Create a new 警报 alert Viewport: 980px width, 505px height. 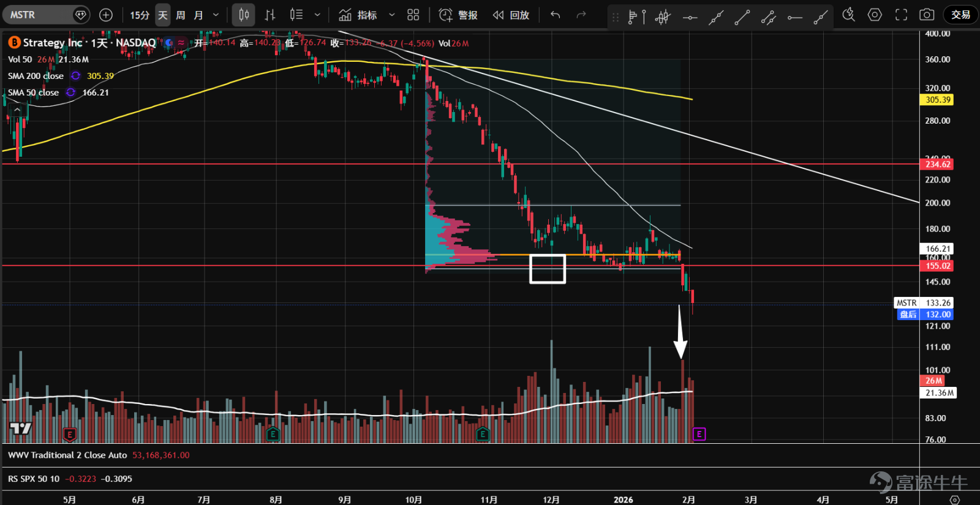point(459,15)
